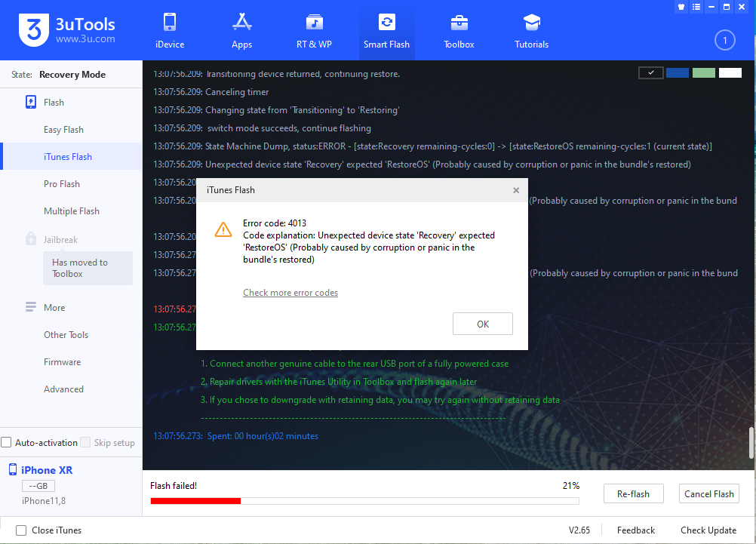The width and height of the screenshot is (756, 544).
Task: Click the warning triangle icon in dialog
Action: 223,229
